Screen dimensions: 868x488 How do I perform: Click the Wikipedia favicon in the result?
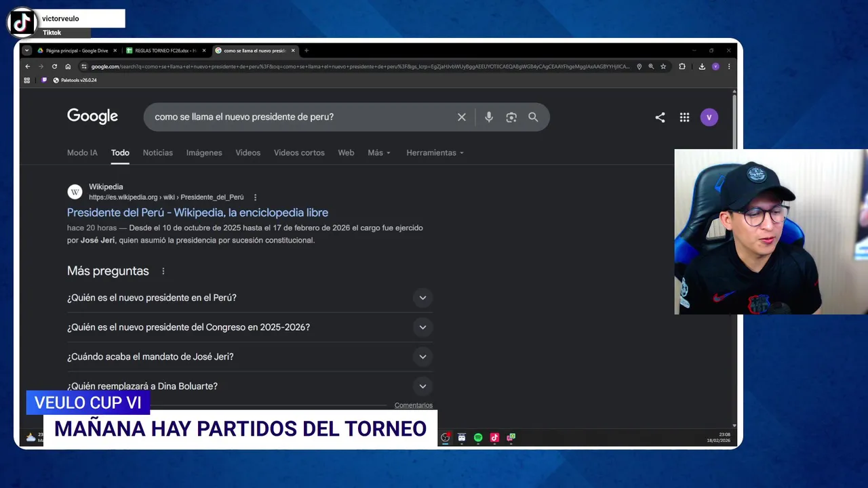point(75,192)
